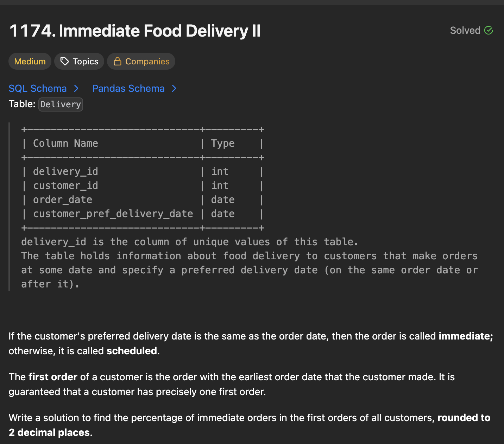
Task: Click the green Solved checkmark icon
Action: (x=489, y=30)
